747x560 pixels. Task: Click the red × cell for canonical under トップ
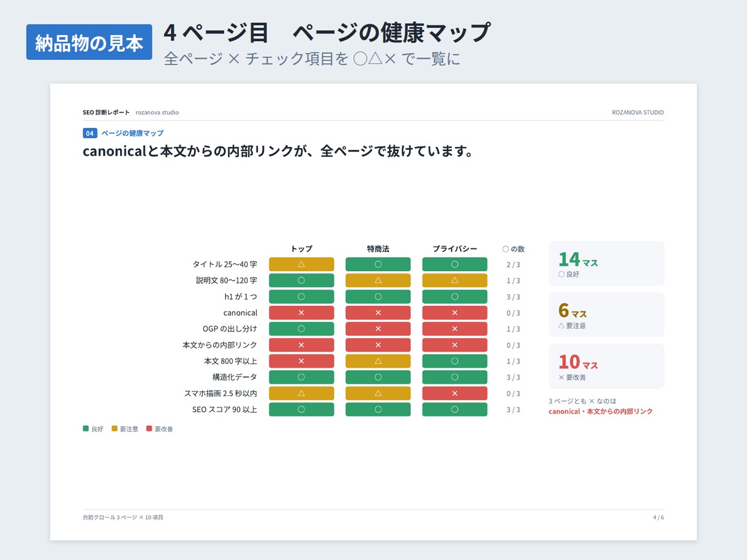pyautogui.click(x=301, y=313)
